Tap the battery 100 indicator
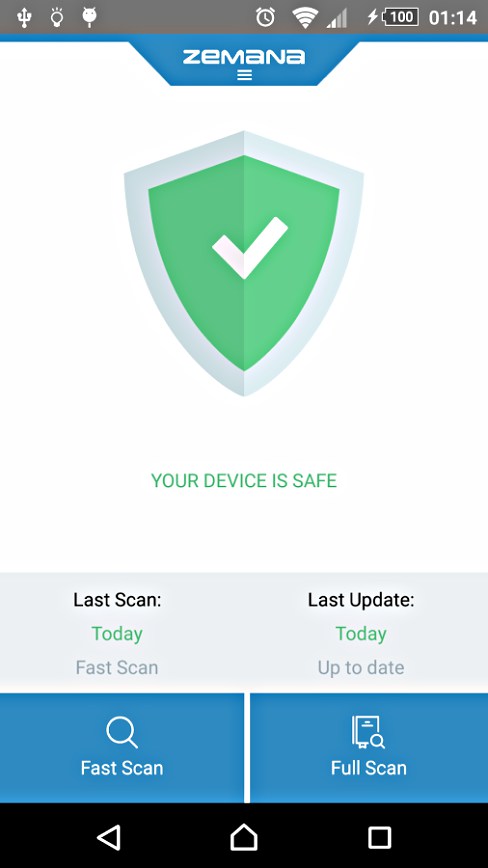This screenshot has width=488, height=868. [x=395, y=17]
